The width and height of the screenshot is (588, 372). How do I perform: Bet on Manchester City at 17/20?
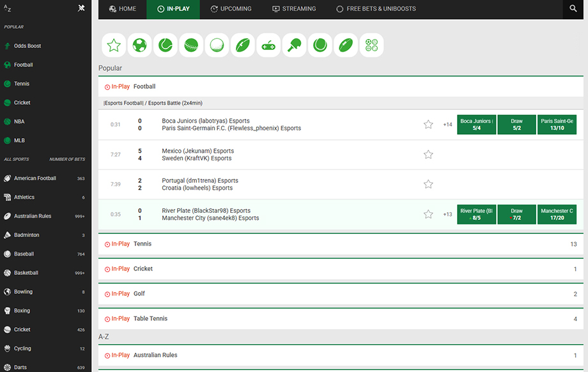(557, 215)
